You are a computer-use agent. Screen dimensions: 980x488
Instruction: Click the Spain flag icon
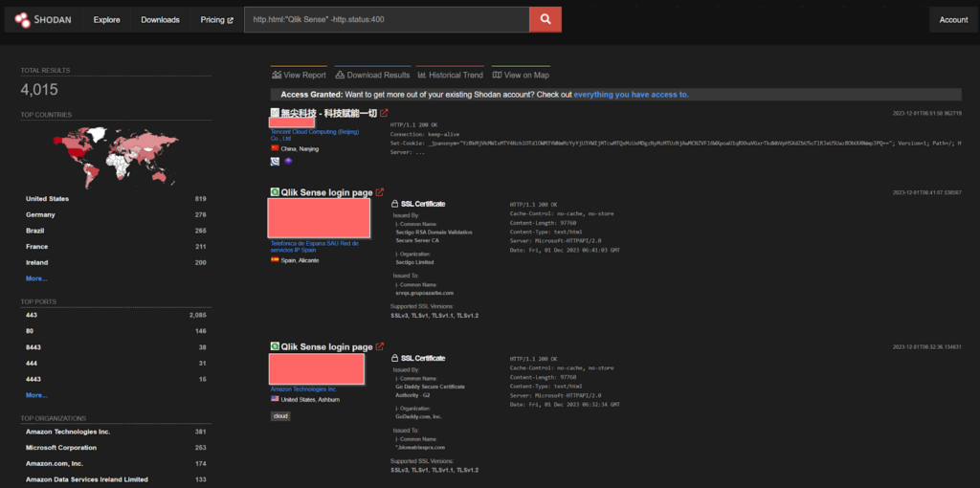pyautogui.click(x=275, y=260)
